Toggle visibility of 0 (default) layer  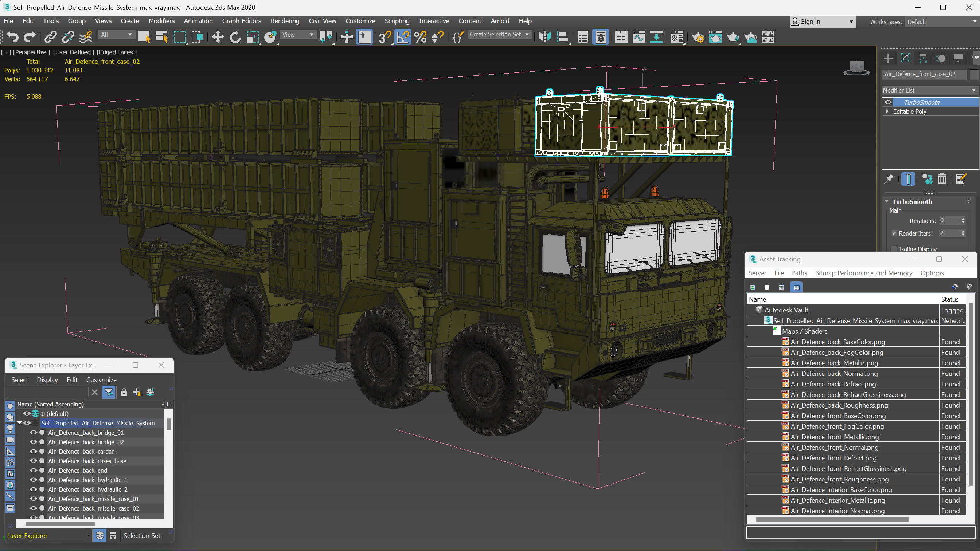pos(27,413)
